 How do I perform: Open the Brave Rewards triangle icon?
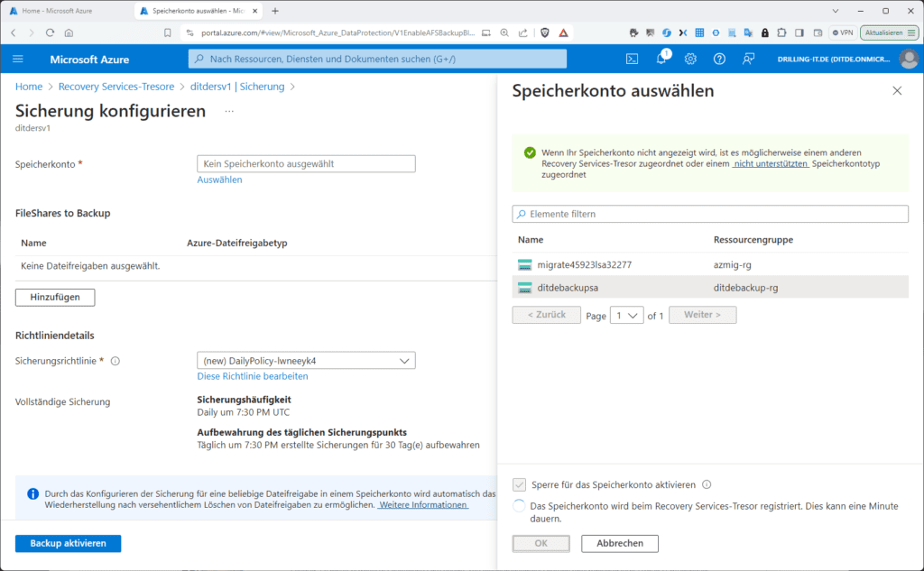tap(563, 33)
